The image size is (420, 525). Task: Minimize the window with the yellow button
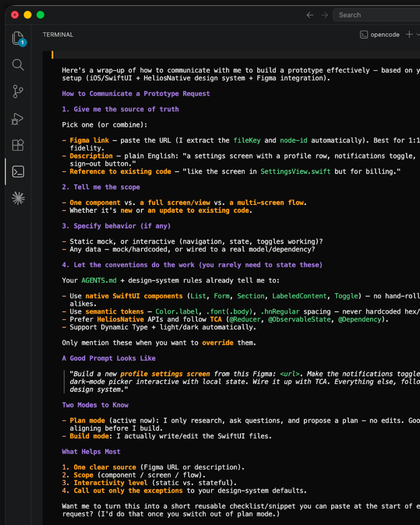pos(28,15)
